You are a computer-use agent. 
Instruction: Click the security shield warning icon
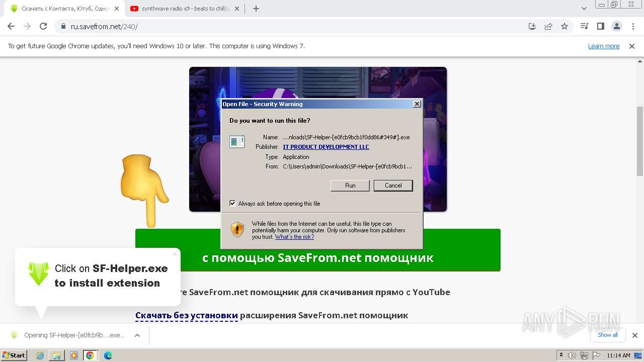tap(237, 230)
